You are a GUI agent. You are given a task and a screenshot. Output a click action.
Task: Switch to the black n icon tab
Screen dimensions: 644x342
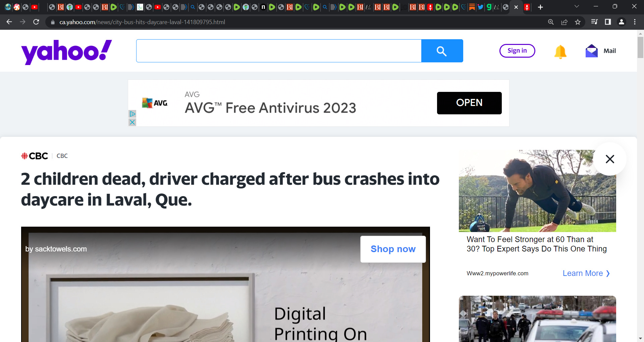(263, 7)
